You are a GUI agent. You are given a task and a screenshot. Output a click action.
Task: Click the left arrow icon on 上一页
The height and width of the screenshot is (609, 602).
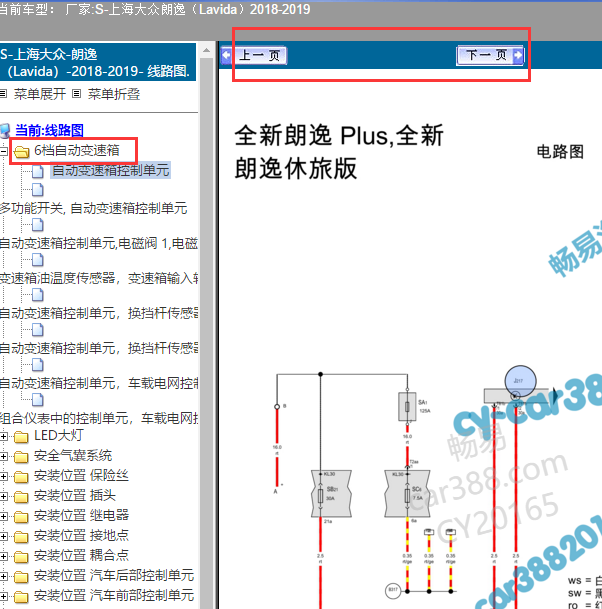point(226,56)
